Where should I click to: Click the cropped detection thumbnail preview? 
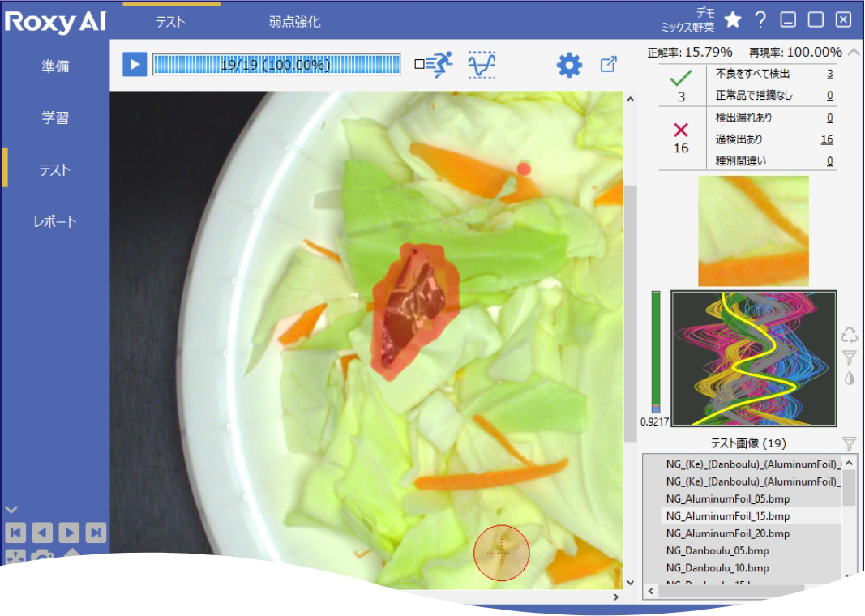pyautogui.click(x=754, y=231)
